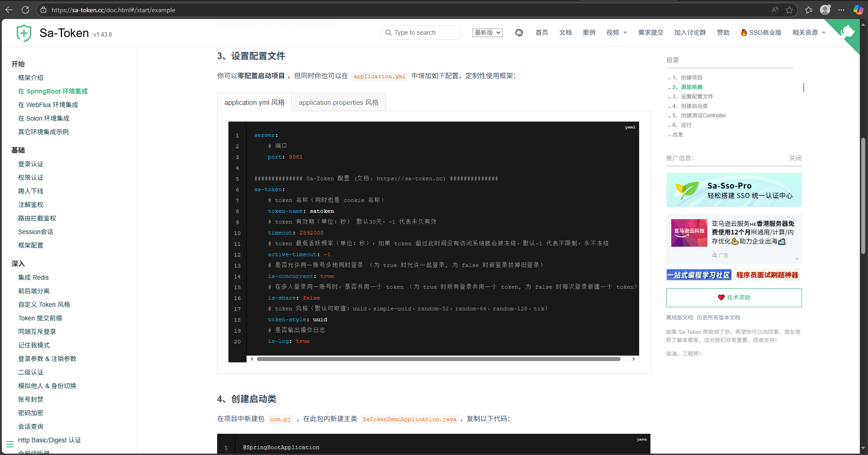
Task: Jump to 6、运行 in table of contents
Action: [682, 125]
